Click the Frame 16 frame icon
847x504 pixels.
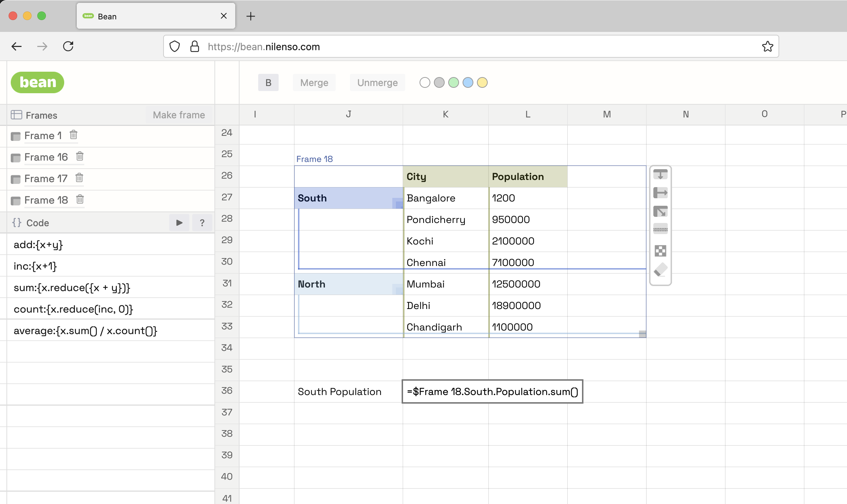tap(15, 158)
